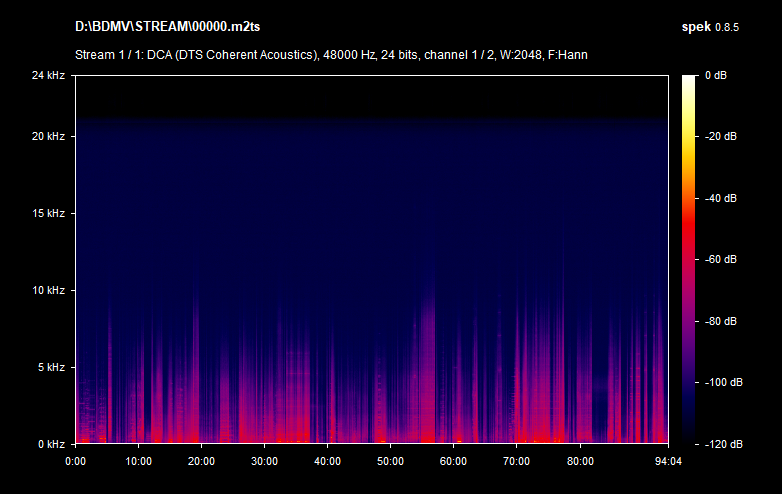Select the -80 dB legend label
This screenshot has height=494, width=782.
pyautogui.click(x=720, y=321)
